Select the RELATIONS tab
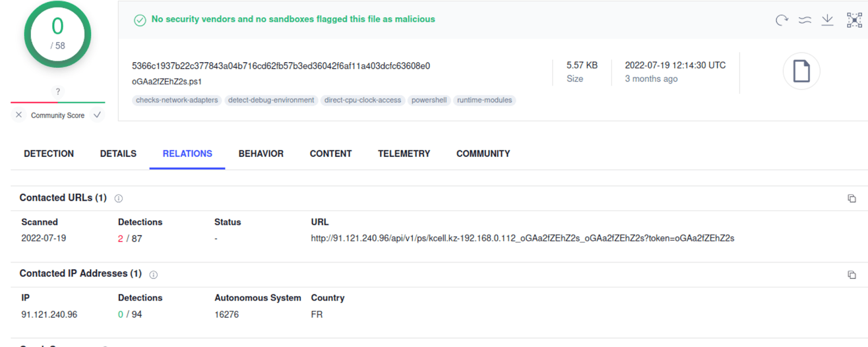The width and height of the screenshot is (868, 347). (187, 153)
